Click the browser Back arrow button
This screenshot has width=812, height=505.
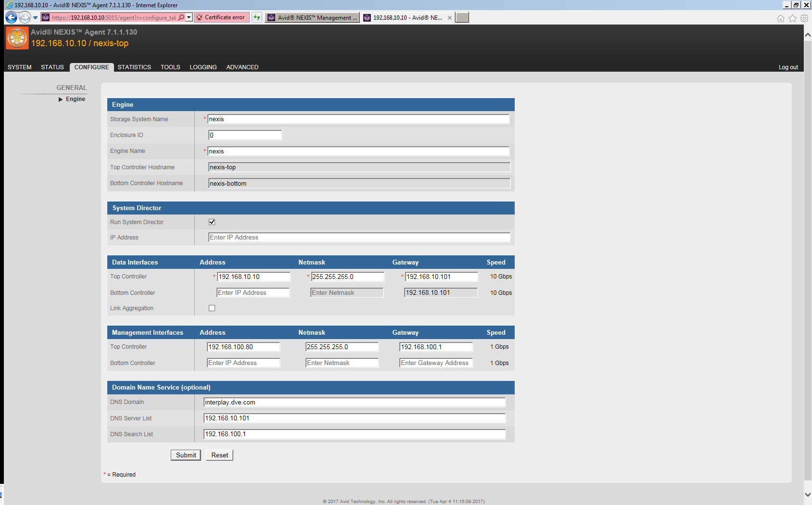pos(11,18)
